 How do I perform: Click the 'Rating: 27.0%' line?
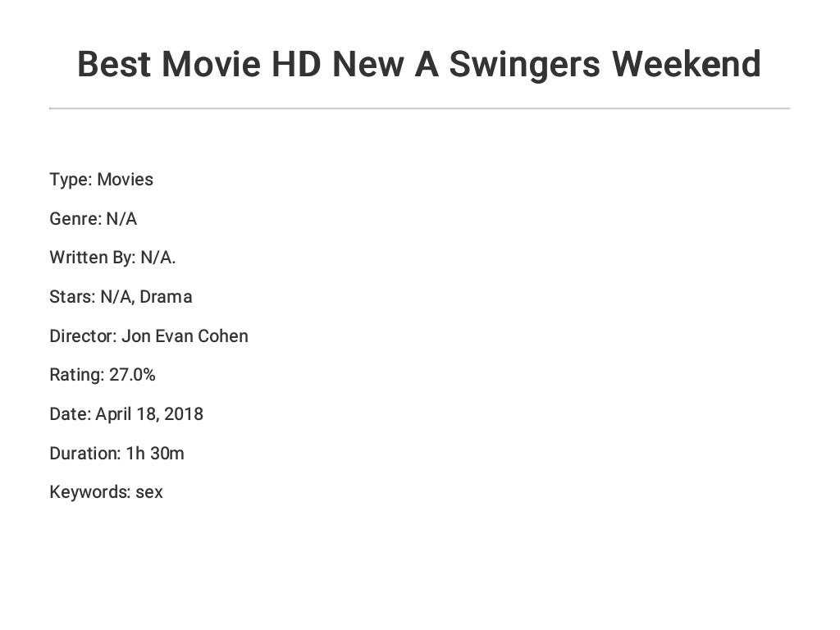point(102,375)
